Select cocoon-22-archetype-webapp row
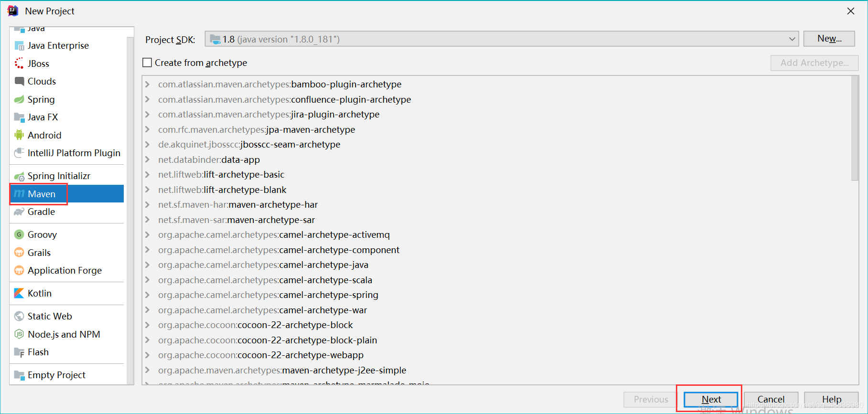Image resolution: width=868 pixels, height=414 pixels. pos(497,355)
